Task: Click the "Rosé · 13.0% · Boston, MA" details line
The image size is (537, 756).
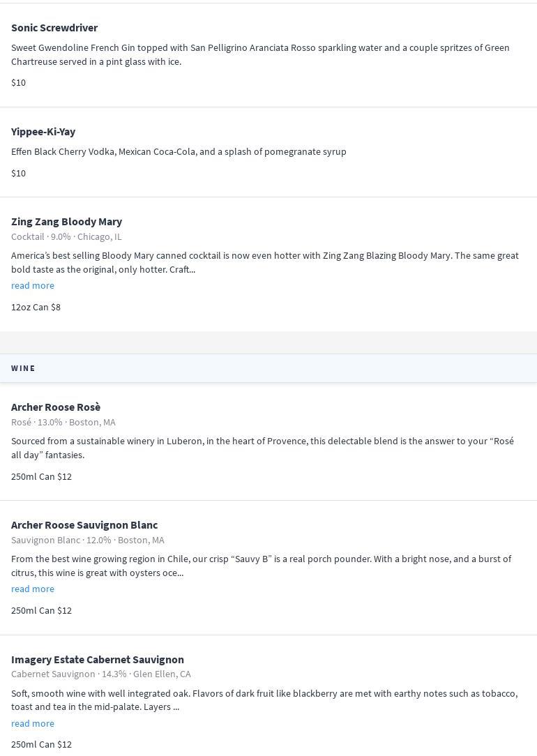Action: click(63, 422)
